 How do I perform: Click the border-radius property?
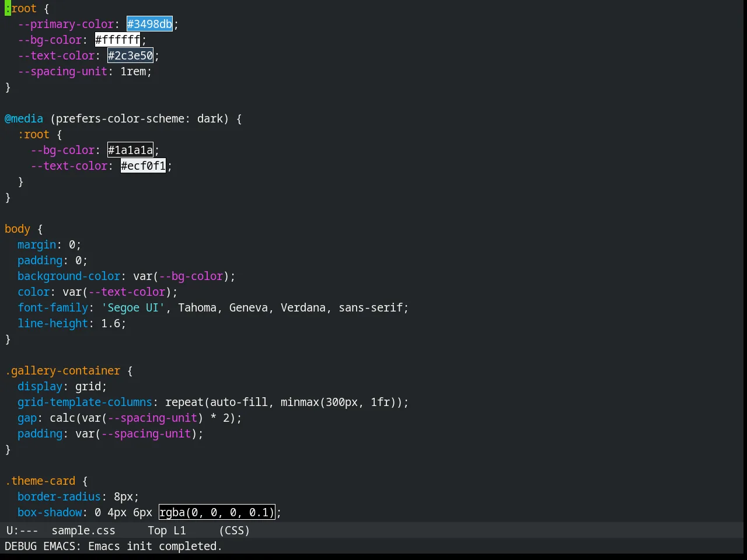click(x=59, y=496)
